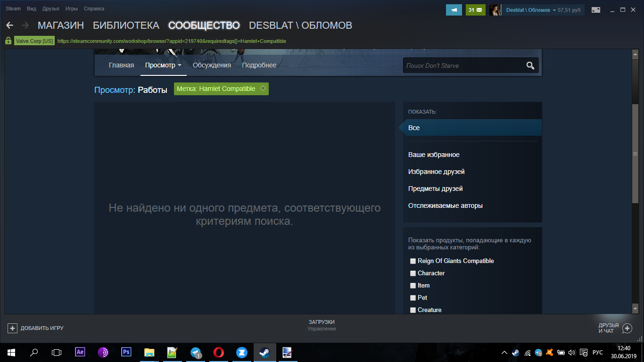Click the back navigation arrow
This screenshot has height=362, width=644.
coord(9,25)
